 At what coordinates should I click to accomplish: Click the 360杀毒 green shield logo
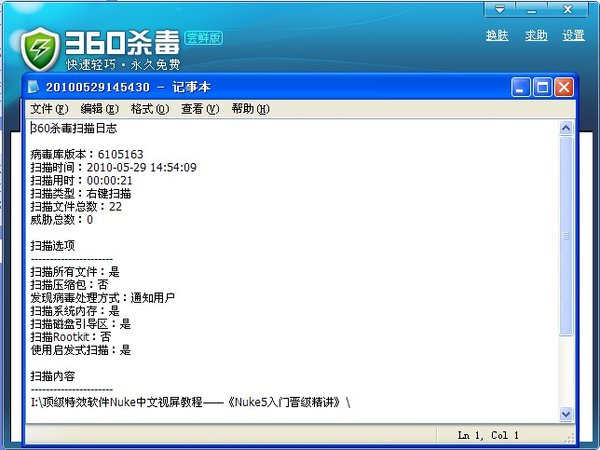[x=40, y=49]
